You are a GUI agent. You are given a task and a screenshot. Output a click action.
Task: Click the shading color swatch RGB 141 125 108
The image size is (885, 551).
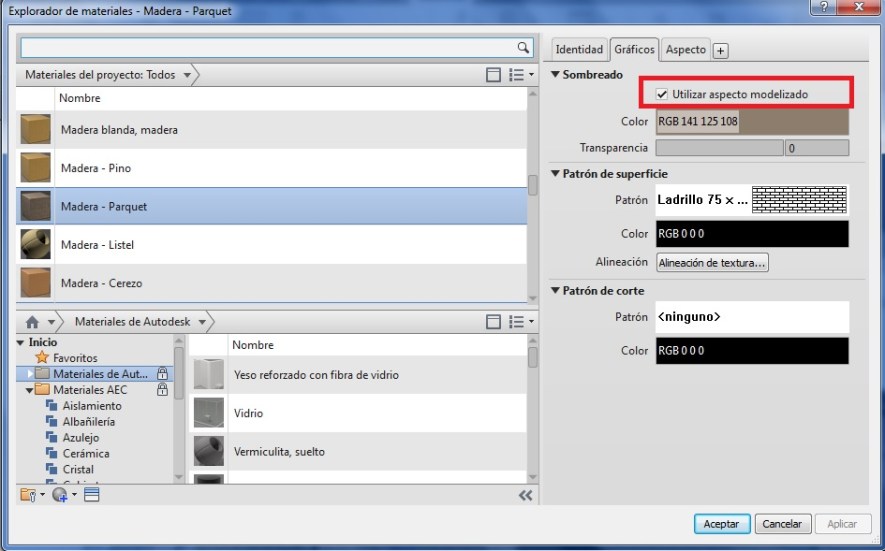[x=751, y=121]
